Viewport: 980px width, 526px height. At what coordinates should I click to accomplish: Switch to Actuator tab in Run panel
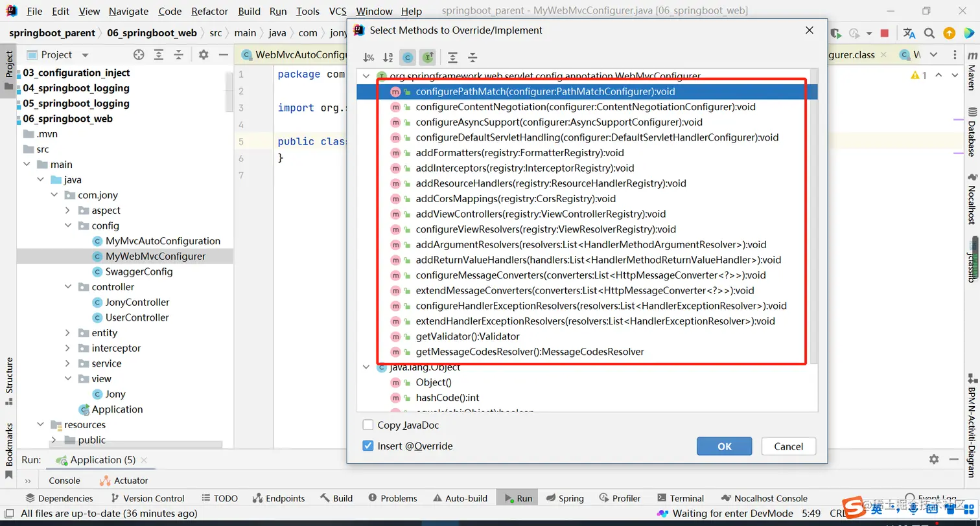124,481
